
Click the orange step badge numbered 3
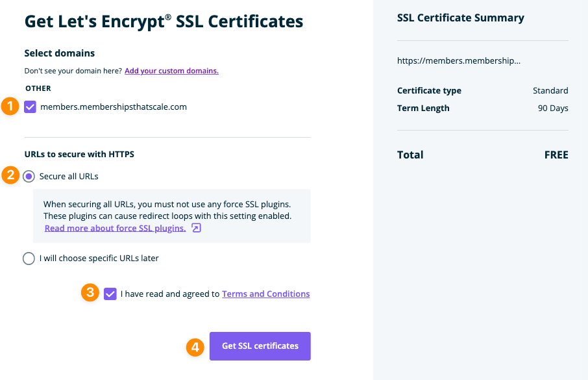coord(90,293)
